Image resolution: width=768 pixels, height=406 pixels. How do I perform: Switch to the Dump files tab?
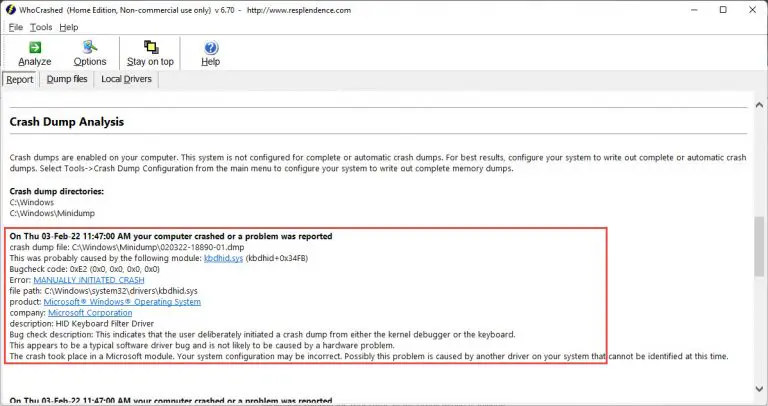[x=67, y=79]
